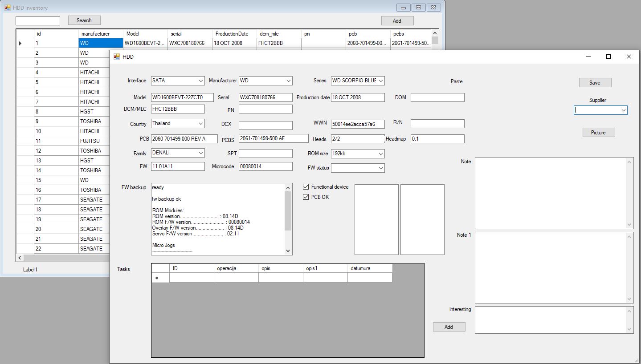The width and height of the screenshot is (641, 364).
Task: Click inside the FW backup text area
Action: 218,219
